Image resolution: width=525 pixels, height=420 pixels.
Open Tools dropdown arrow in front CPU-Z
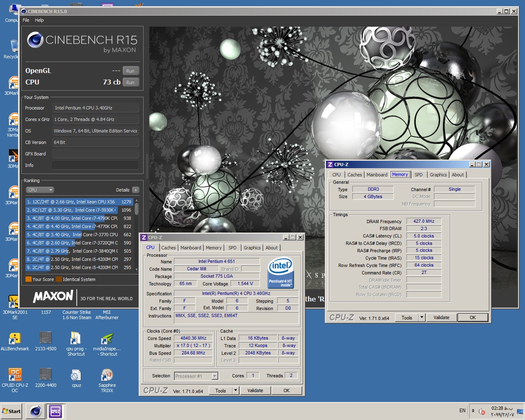coord(236,391)
